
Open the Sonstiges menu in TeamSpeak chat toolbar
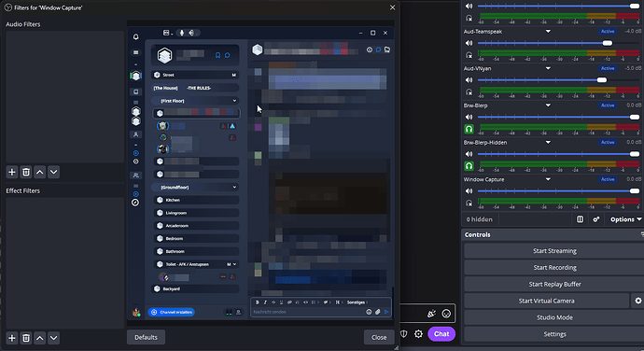coord(357,302)
